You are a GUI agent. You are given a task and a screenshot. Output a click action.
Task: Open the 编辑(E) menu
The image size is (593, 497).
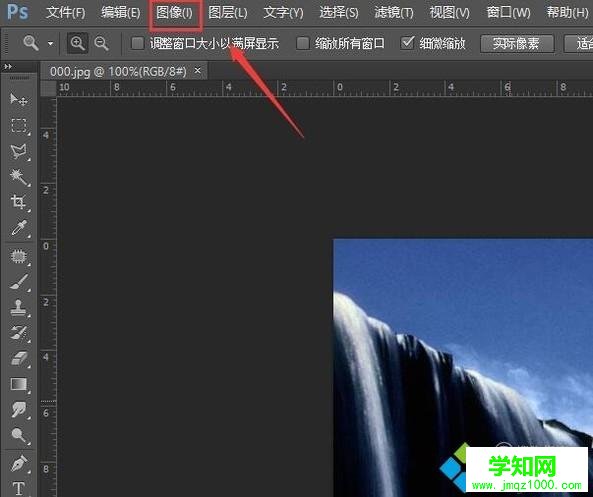click(121, 13)
